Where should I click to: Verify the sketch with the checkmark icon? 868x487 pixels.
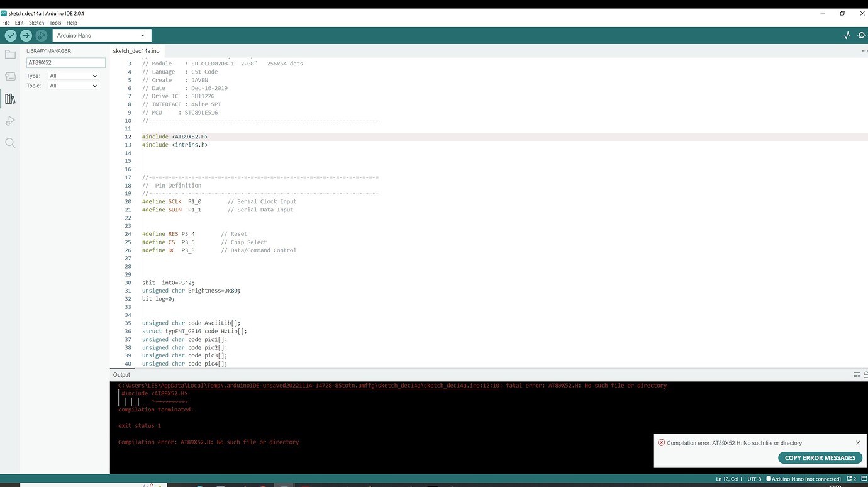point(10,35)
